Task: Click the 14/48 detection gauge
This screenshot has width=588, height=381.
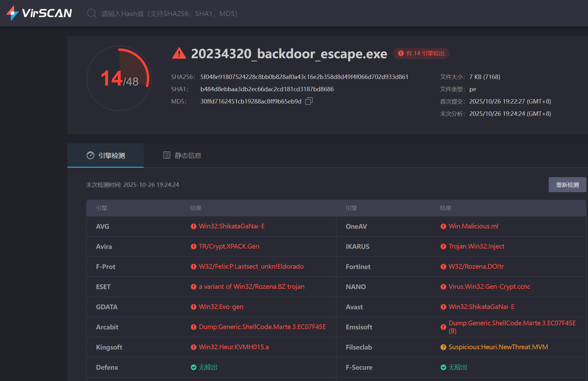Action: (119, 78)
